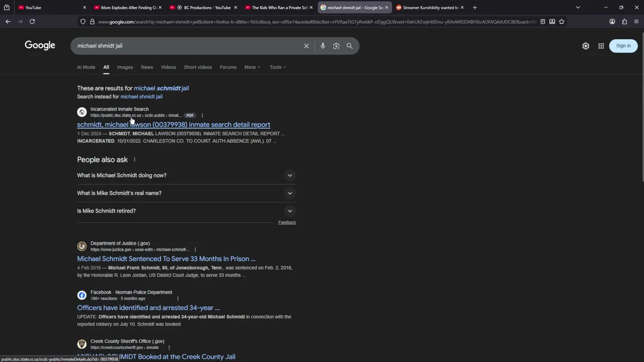This screenshot has width=644, height=362.
Task: Click the Feedback link
Action: pos(287,222)
